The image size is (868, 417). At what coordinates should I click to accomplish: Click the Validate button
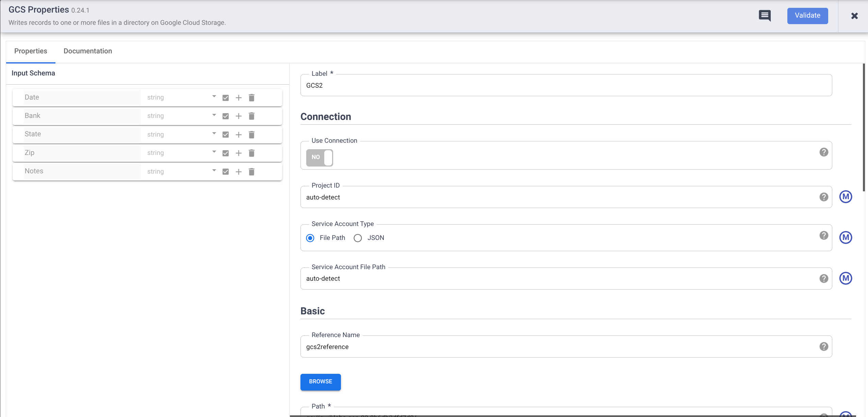point(807,16)
